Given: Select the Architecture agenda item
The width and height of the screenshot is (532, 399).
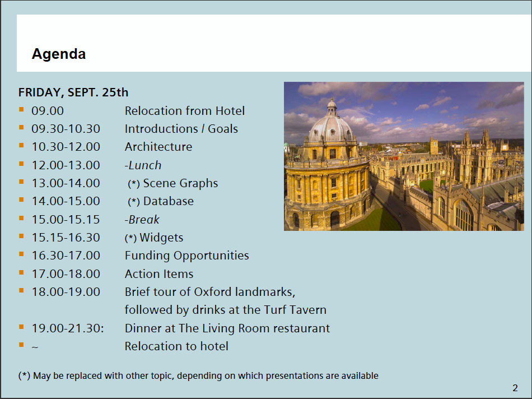Looking at the screenshot, I should click(x=158, y=147).
